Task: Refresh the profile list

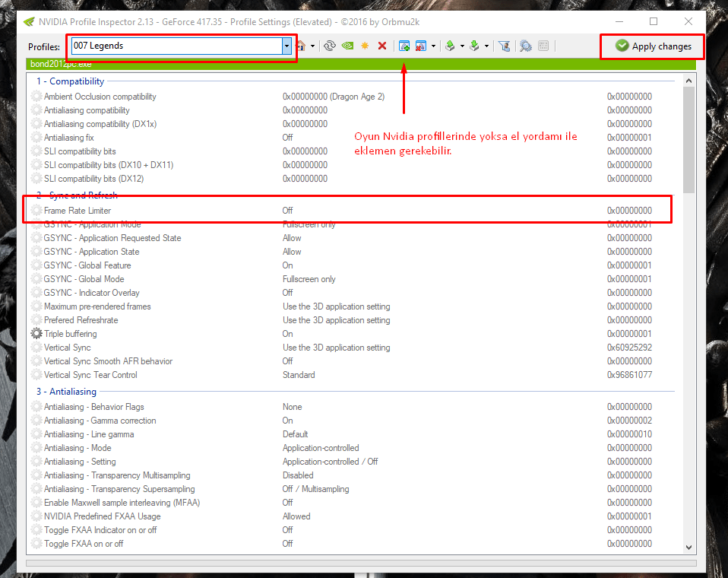Action: 331,46
